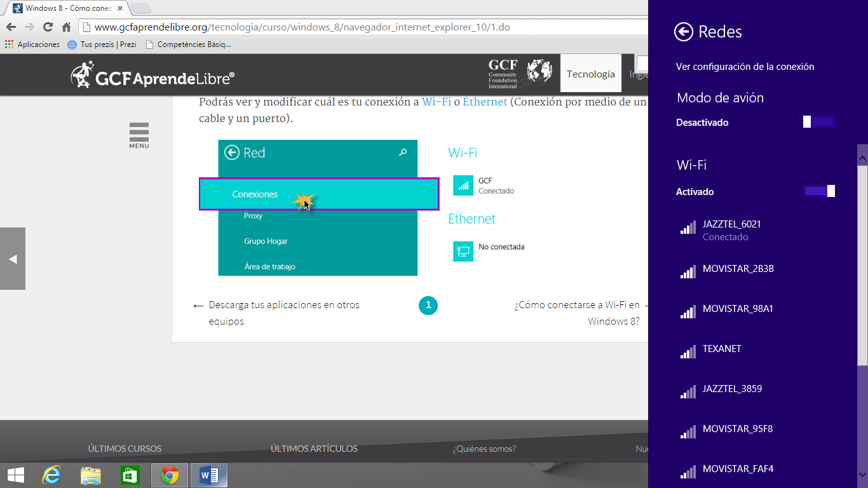Image resolution: width=868 pixels, height=488 pixels.
Task: Launch Internet Explorer from taskbar
Action: click(x=52, y=475)
